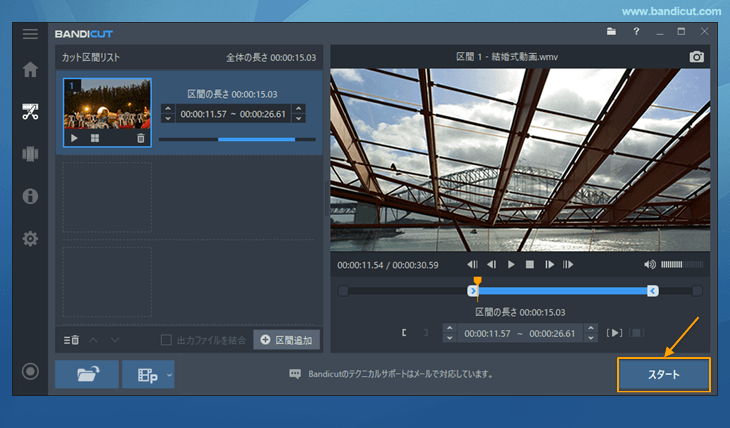Increase segment 1 end time in list
This screenshot has height=428, width=730.
coord(299,109)
